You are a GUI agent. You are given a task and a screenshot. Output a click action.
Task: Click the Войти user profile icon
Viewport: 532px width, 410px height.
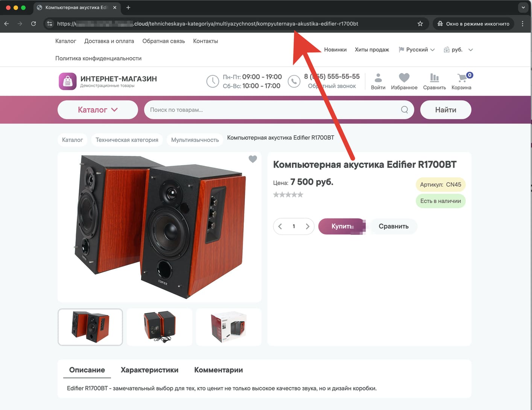(378, 78)
